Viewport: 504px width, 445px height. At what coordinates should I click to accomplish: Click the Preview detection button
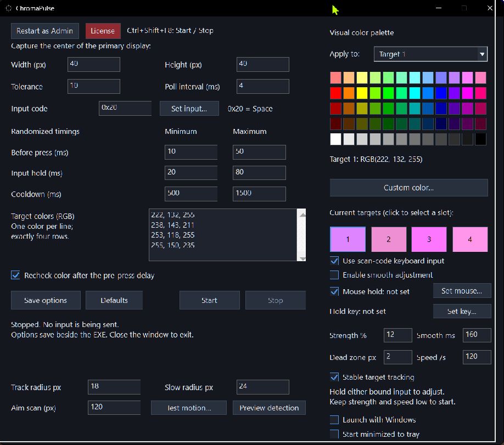[269, 407]
